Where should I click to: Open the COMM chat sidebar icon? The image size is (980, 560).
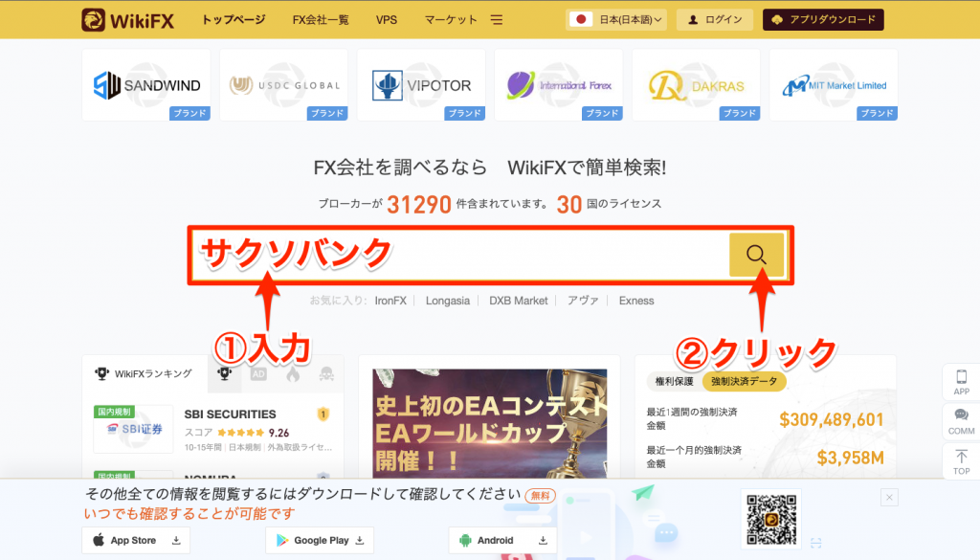click(961, 421)
